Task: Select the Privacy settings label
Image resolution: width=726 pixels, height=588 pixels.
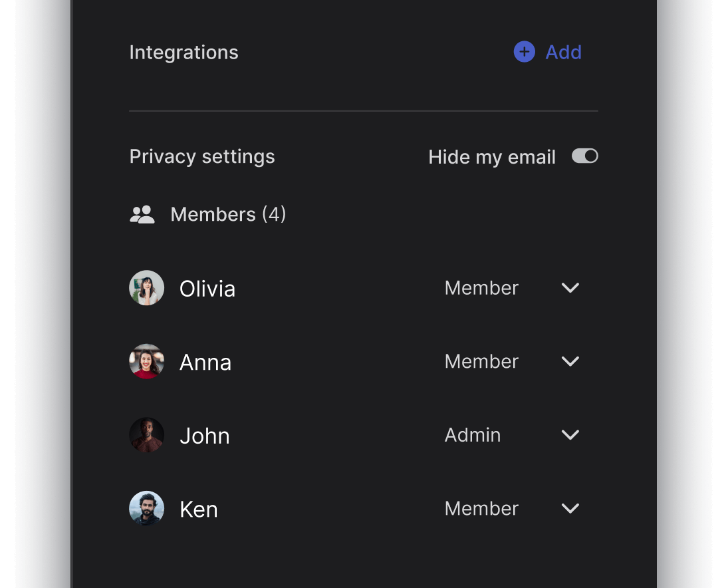Action: coord(202,156)
